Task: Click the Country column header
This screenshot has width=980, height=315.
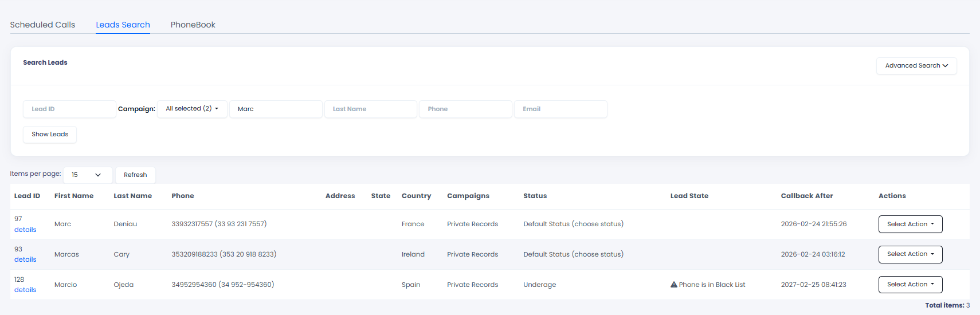Action: (416, 196)
